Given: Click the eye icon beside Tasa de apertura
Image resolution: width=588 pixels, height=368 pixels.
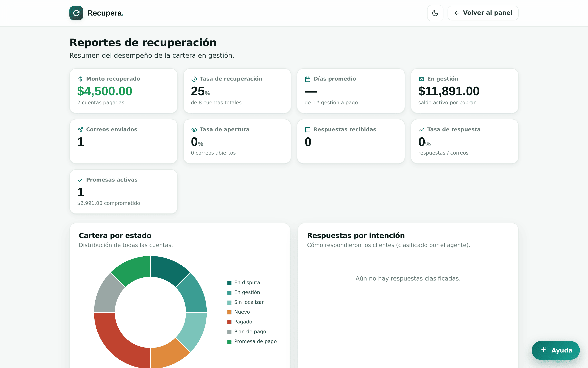Looking at the screenshot, I should (x=194, y=130).
